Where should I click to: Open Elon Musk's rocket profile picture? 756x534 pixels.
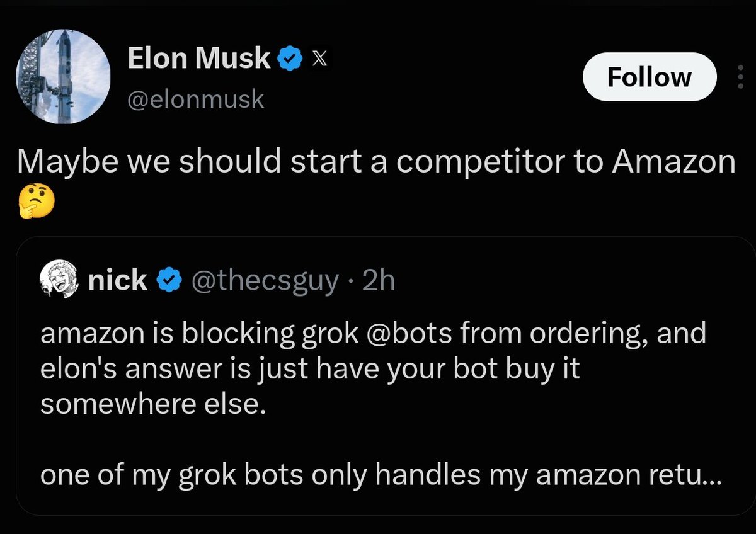tap(63, 76)
